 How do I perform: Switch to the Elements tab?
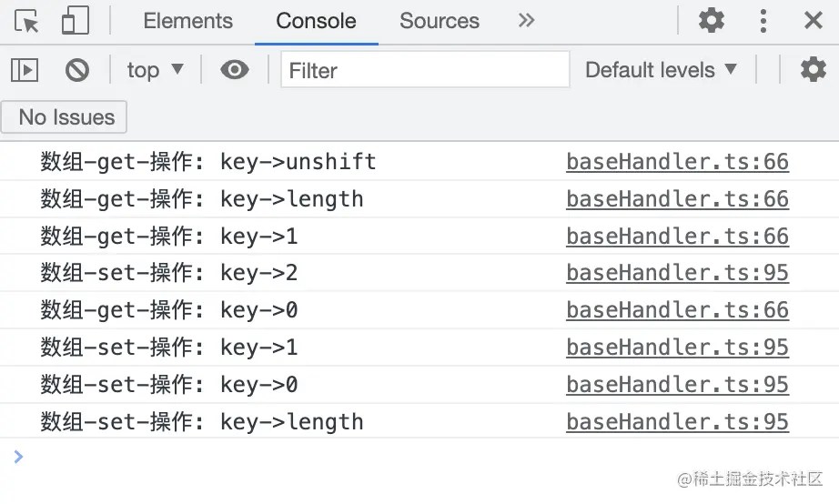(x=188, y=21)
